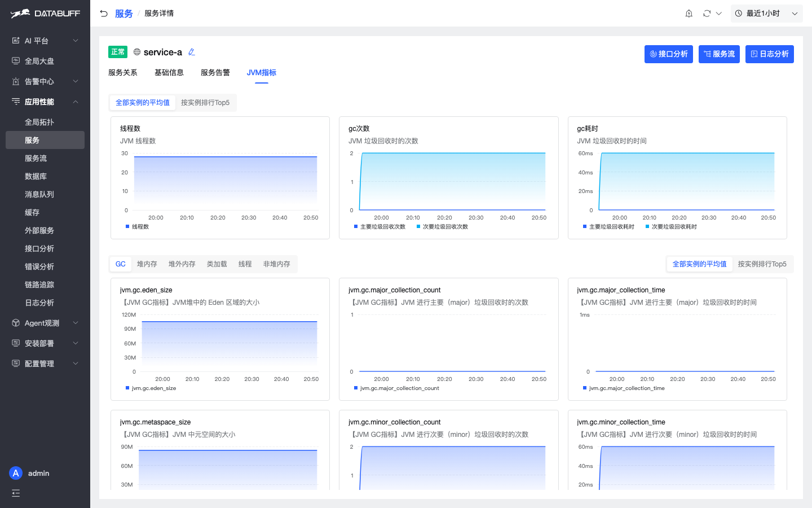Toggle the jvm.gc.major_collection_time legend entry
The height and width of the screenshot is (508, 812).
point(624,388)
